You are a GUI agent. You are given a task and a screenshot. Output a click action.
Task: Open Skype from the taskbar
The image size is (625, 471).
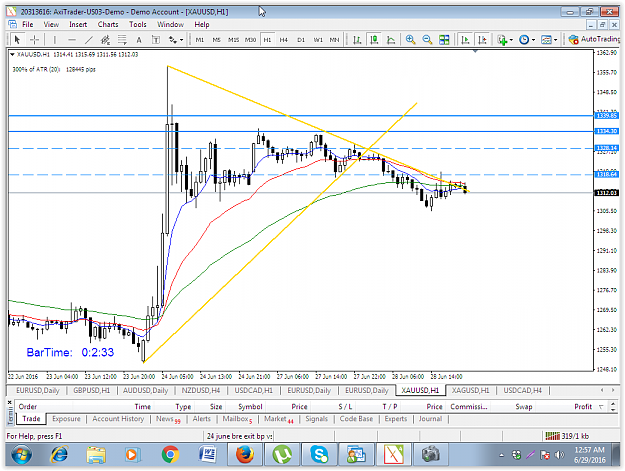pos(319,454)
